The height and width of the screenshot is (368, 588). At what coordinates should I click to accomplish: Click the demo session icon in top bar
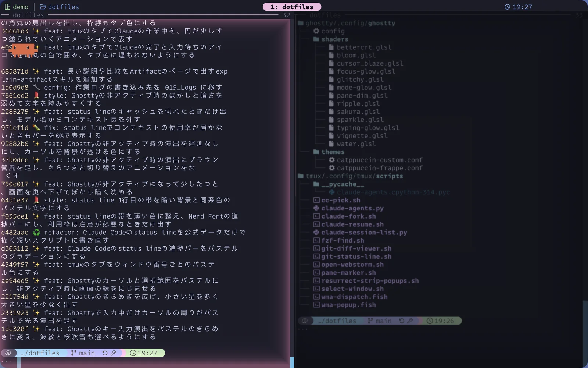7,7
